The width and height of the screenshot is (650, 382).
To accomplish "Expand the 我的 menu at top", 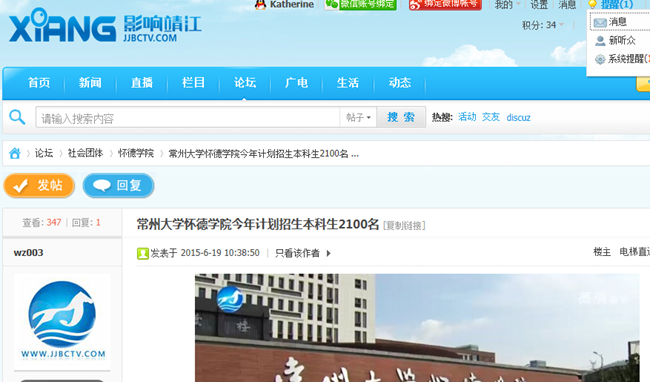I will (507, 5).
